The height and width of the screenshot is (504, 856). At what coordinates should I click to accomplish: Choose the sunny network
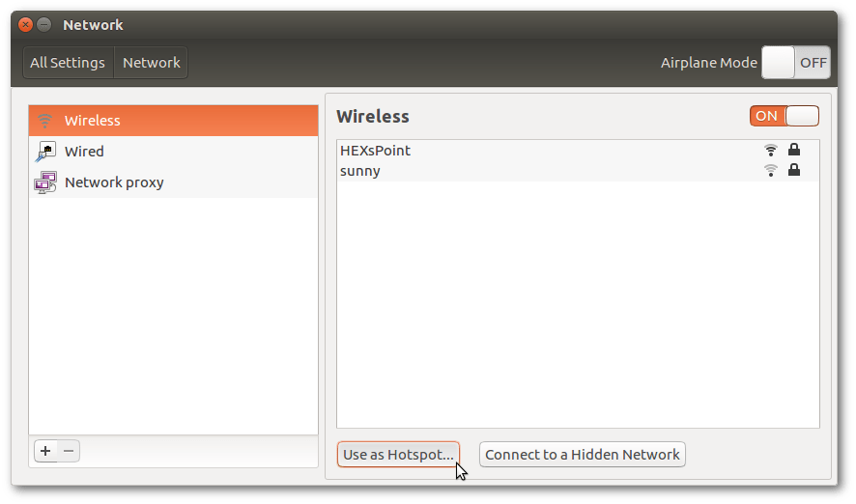tap(578, 171)
